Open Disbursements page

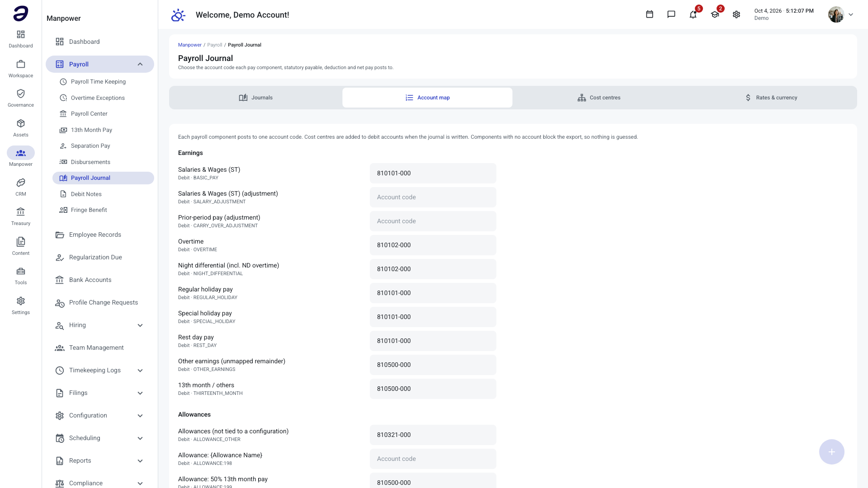(x=103, y=162)
